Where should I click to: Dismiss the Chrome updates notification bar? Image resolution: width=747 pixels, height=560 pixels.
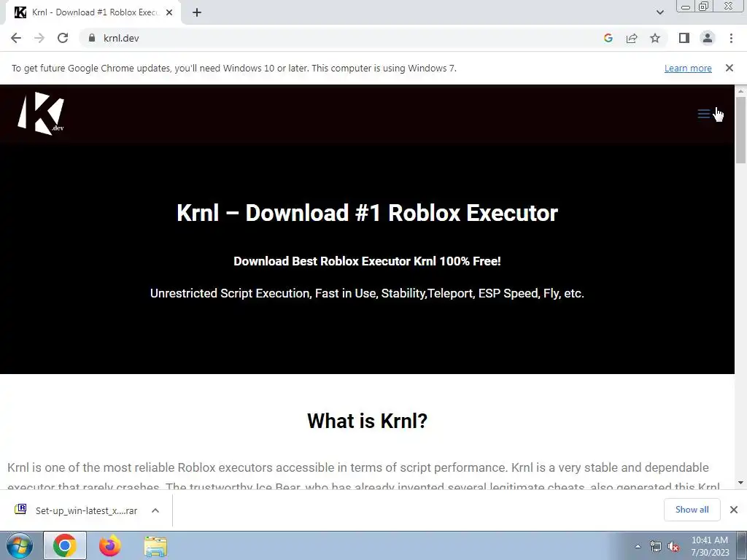pyautogui.click(x=729, y=68)
